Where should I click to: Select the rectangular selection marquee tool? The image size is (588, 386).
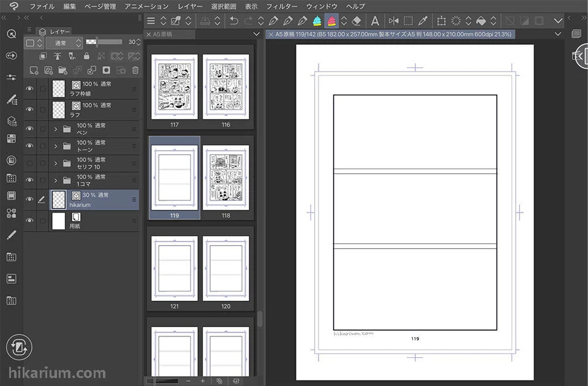click(408, 21)
